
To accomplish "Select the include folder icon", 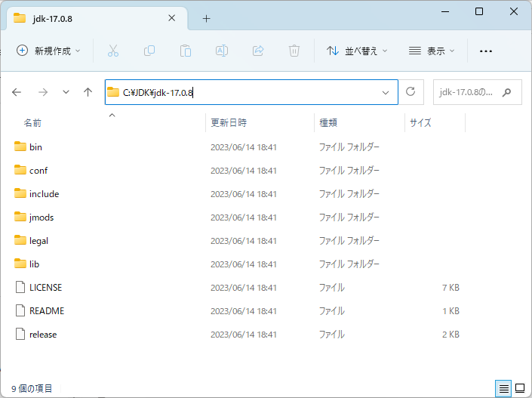I will (x=20, y=193).
